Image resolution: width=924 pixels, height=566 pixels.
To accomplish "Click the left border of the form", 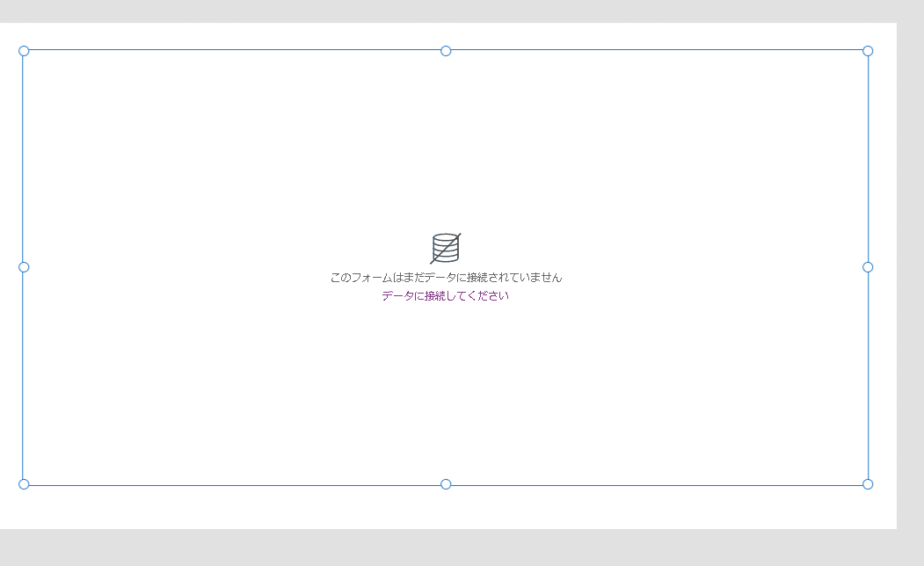I will point(23,158).
